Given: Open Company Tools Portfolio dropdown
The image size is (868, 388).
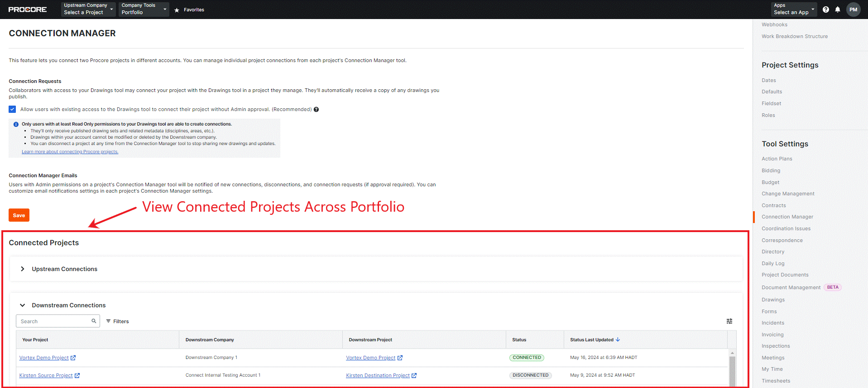Looking at the screenshot, I should click(x=144, y=9).
